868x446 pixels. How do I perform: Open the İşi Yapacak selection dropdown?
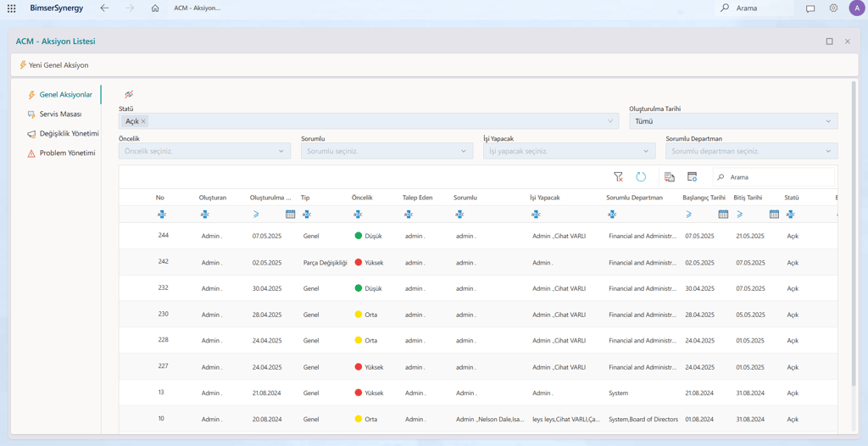569,151
